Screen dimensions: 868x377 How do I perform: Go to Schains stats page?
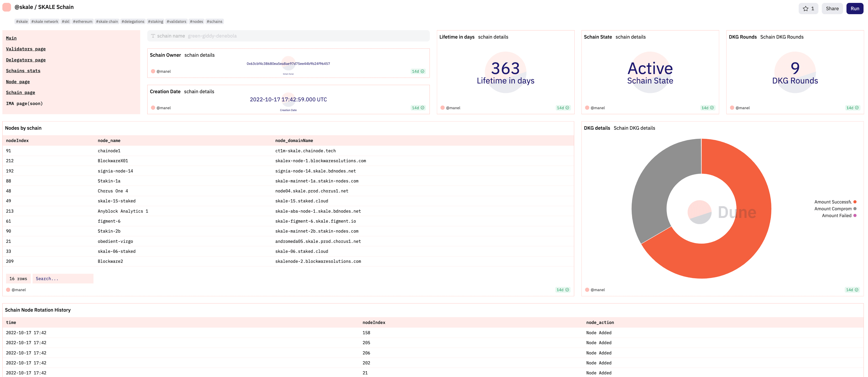point(23,71)
